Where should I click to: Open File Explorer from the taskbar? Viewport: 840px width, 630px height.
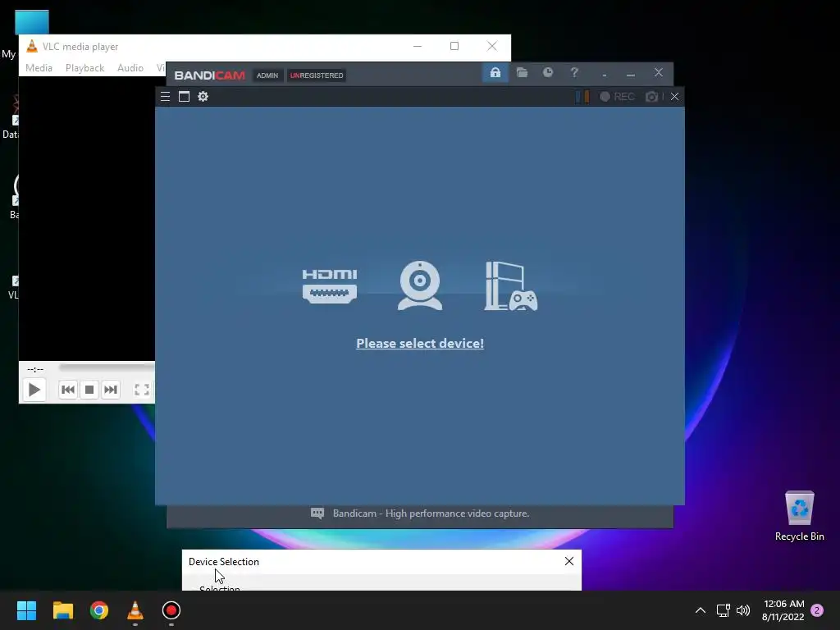[x=62, y=610]
